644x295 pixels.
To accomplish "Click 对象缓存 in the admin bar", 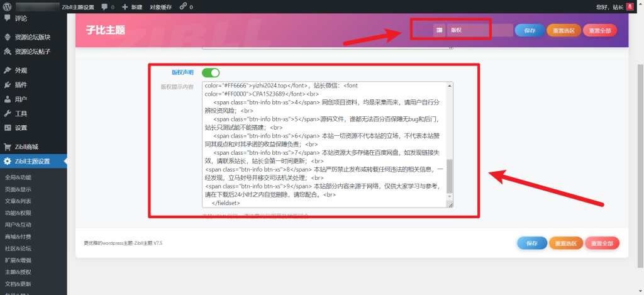I will tap(160, 7).
